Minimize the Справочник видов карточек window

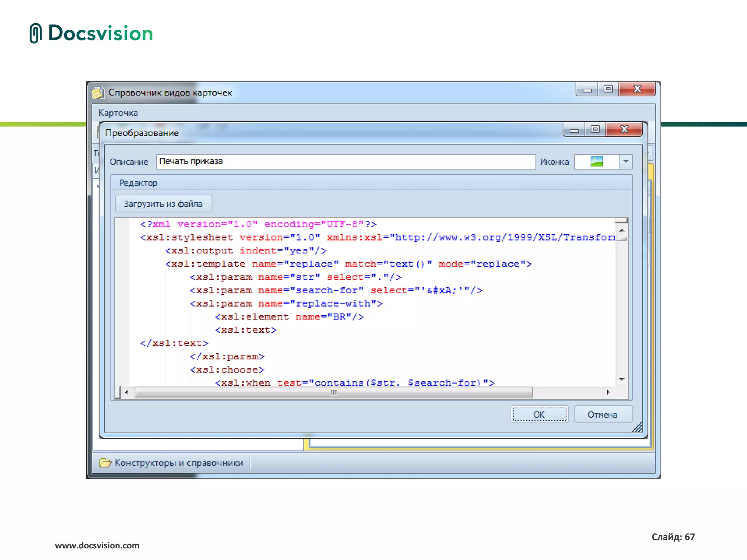coord(587,89)
